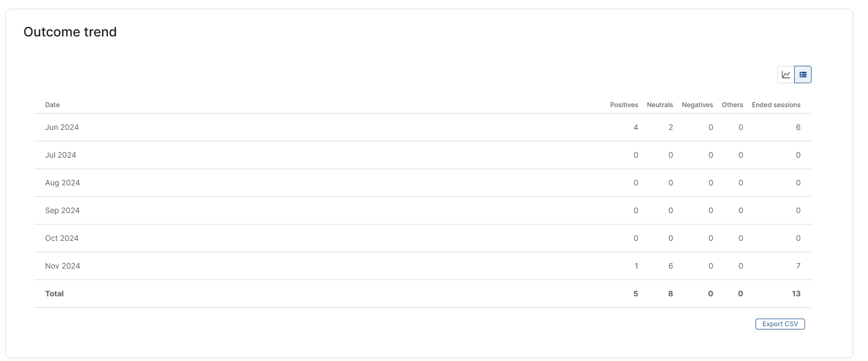Select the Oct 2024 row label
868x361 pixels.
[x=62, y=238]
